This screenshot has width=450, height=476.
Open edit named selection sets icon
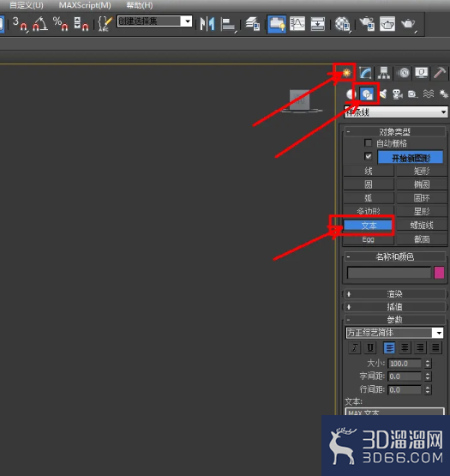[105, 24]
